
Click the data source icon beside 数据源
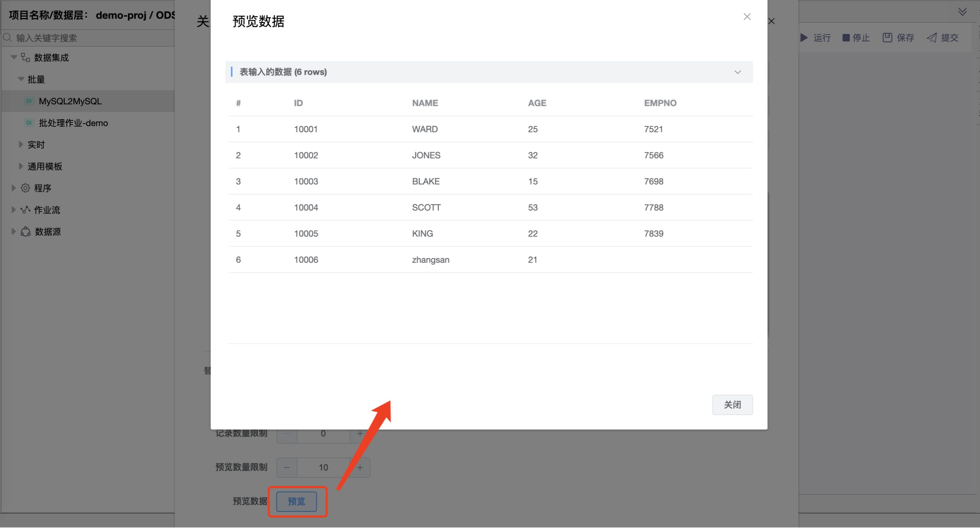pyautogui.click(x=25, y=231)
